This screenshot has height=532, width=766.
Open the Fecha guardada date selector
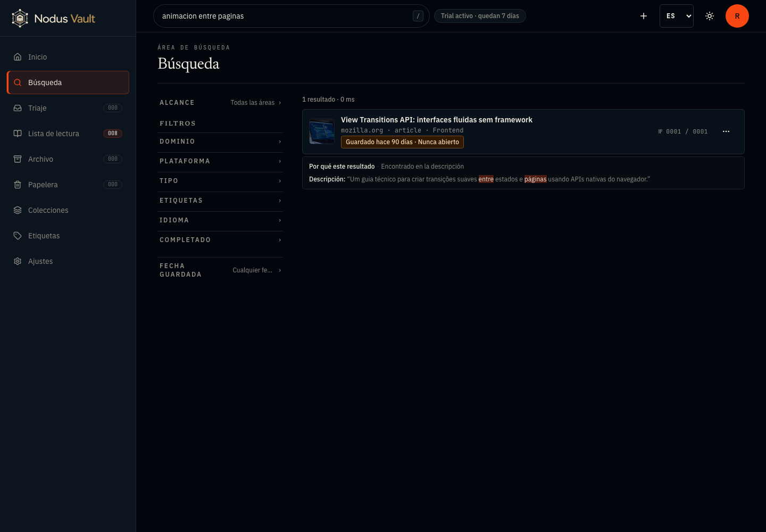(x=220, y=270)
